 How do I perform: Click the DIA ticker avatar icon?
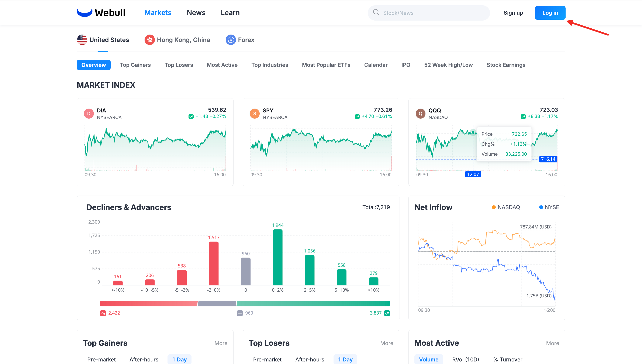[x=89, y=113]
